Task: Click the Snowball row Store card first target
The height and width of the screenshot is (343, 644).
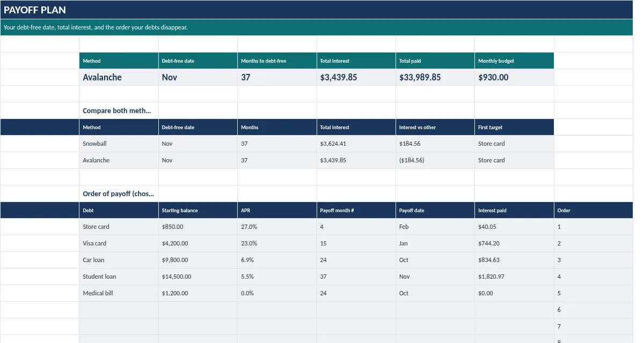Action: point(514,144)
